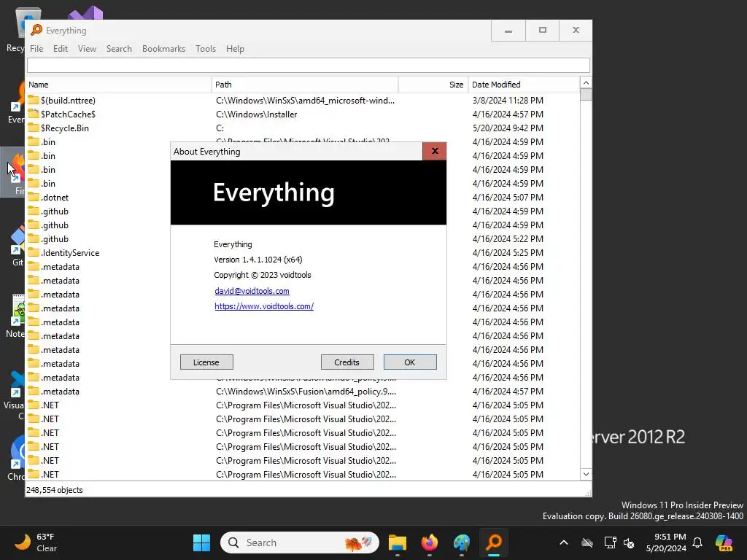747x560 pixels.
Task: Select the .dotnet folder icon
Action: coord(34,197)
